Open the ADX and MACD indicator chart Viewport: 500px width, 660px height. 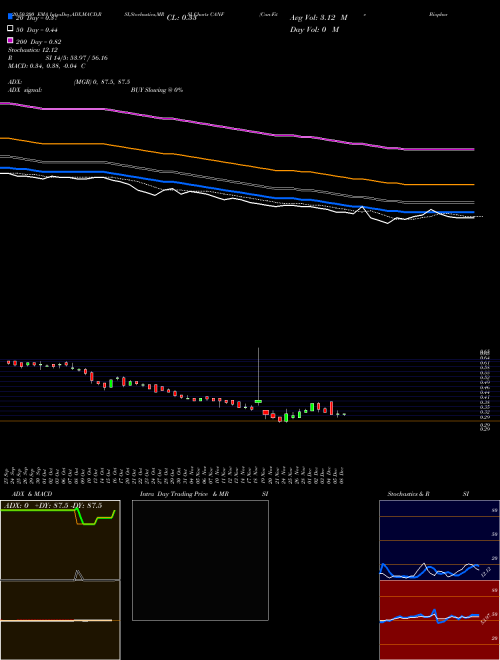(60, 580)
